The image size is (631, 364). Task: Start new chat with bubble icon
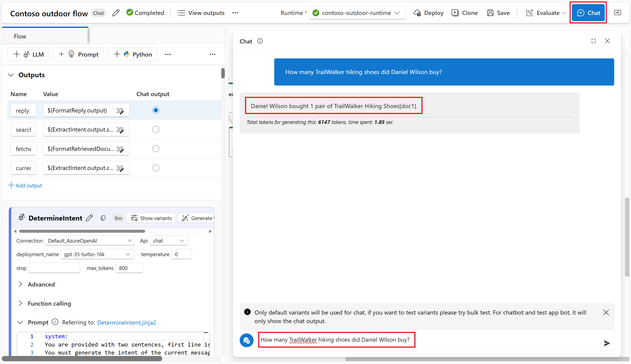(247, 341)
